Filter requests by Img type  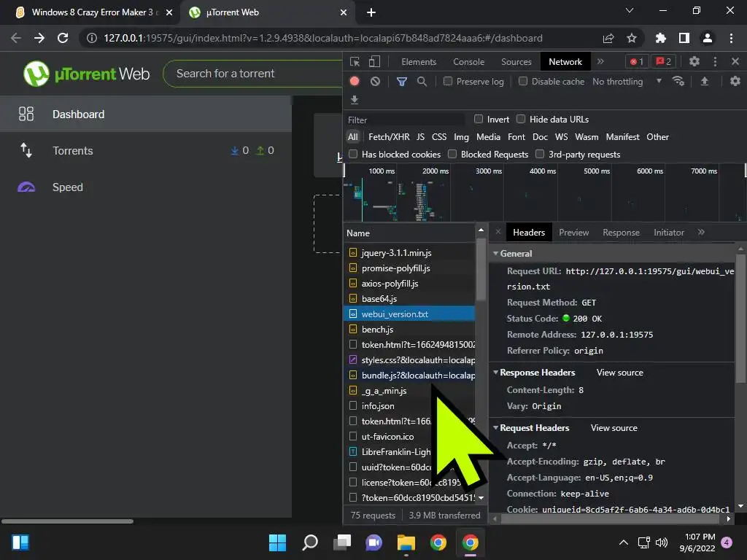[x=461, y=136]
